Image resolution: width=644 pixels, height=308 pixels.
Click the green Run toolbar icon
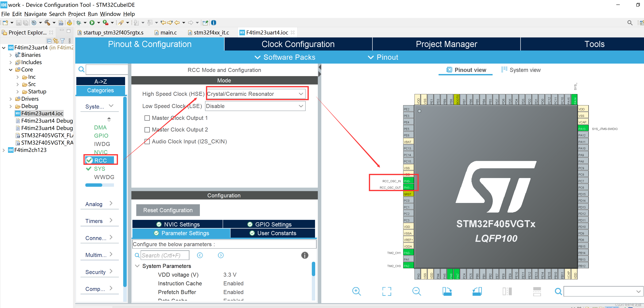coord(92,23)
